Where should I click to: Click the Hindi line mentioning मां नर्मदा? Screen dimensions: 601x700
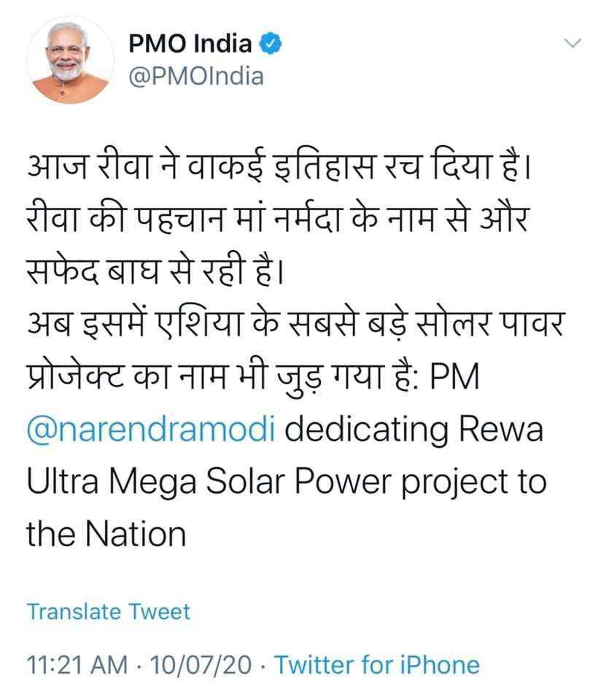tap(278, 219)
